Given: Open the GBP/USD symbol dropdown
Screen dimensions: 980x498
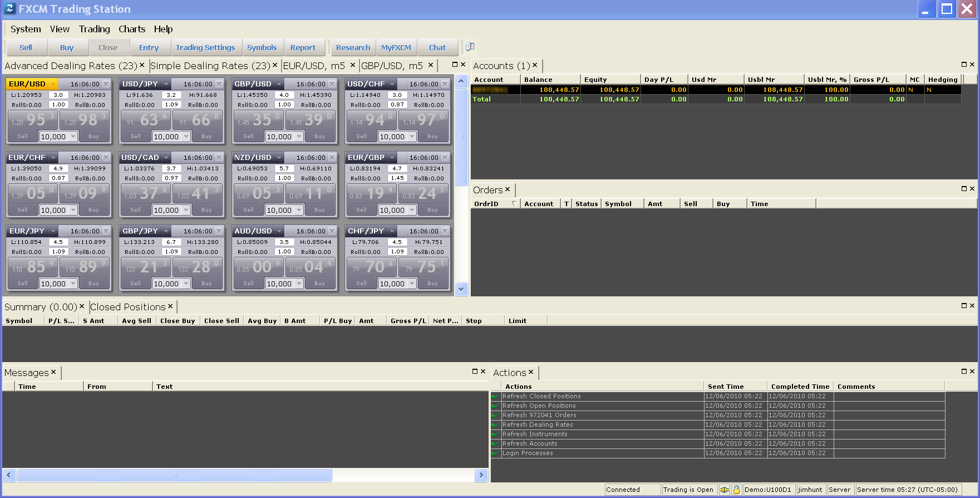Looking at the screenshot, I should (x=279, y=84).
